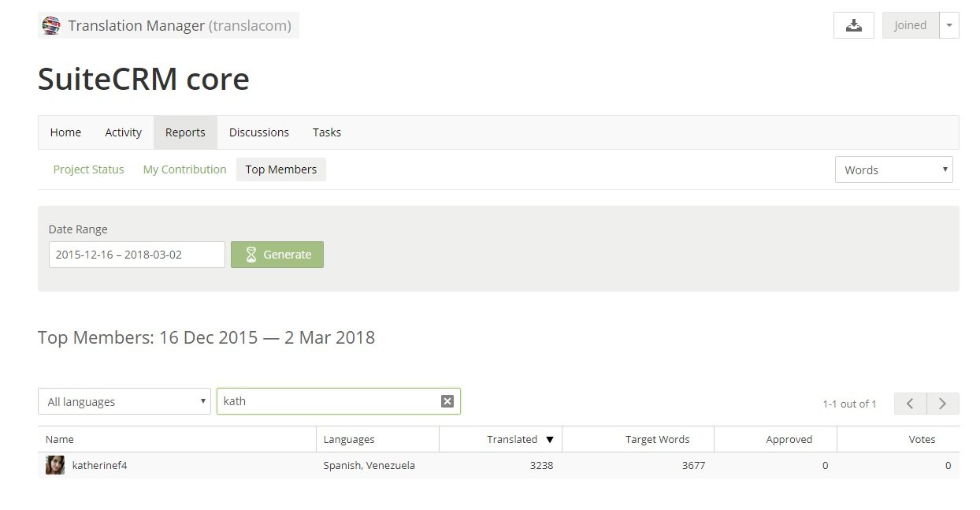980x510 pixels.
Task: Open the My Contribution link
Action: coord(184,169)
